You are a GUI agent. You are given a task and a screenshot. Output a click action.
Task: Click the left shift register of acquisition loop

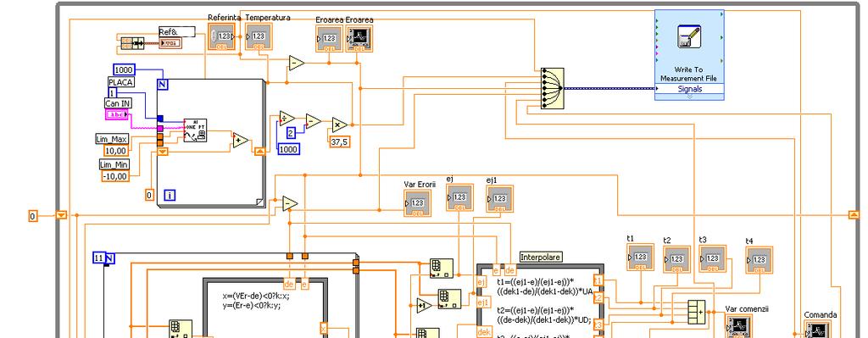point(162,152)
